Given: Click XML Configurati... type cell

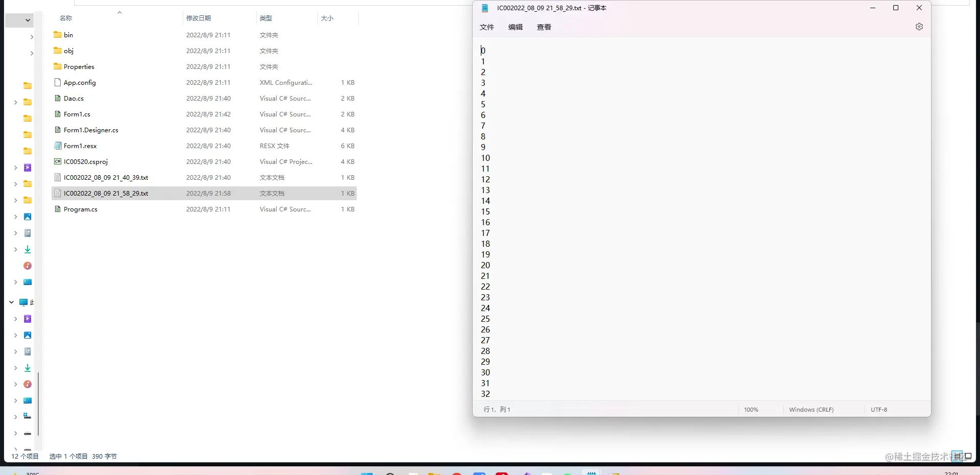Looking at the screenshot, I should coord(286,83).
